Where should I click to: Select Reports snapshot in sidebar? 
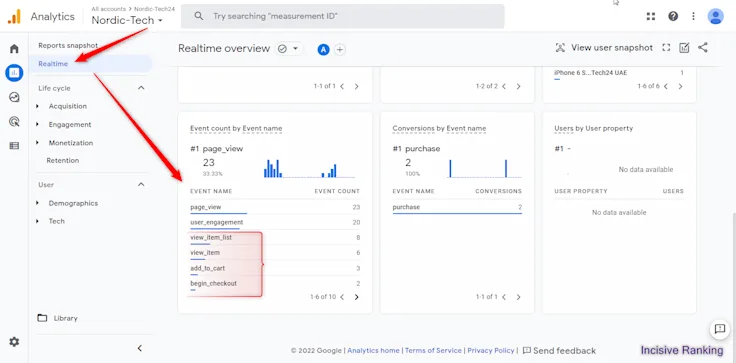tap(68, 46)
